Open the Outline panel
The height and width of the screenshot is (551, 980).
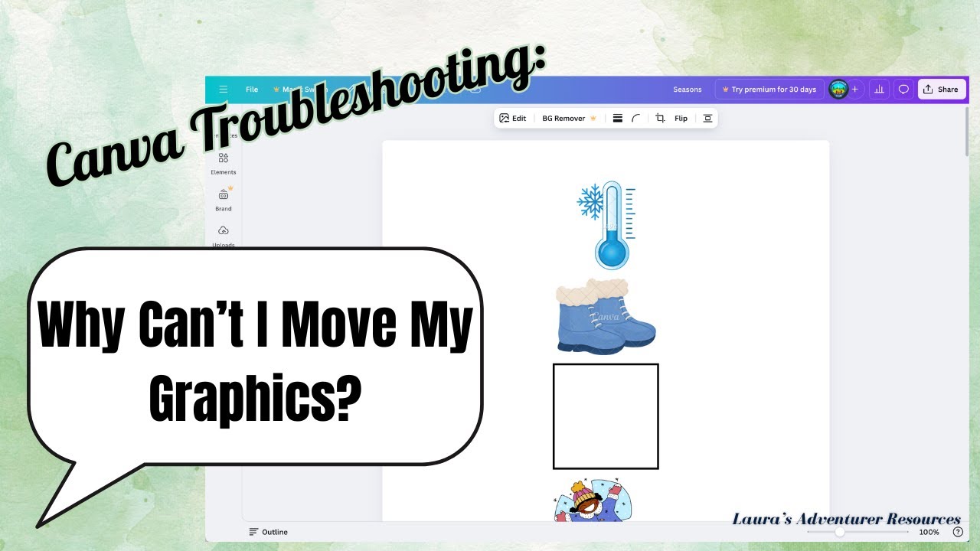coord(268,532)
